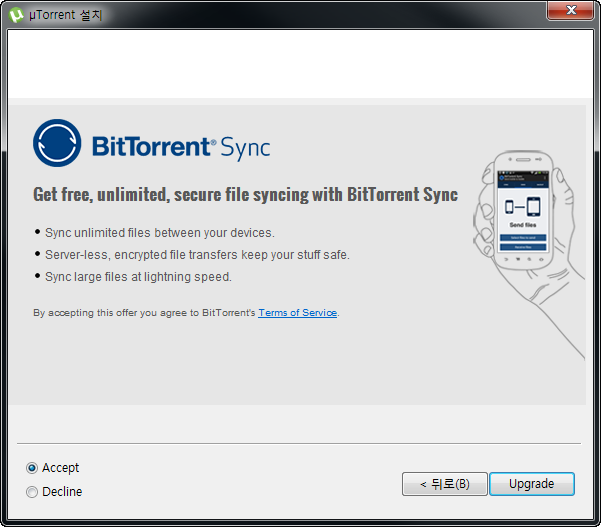Click 'Sync unlimited files between your devices.' text
This screenshot has height=527, width=601.
(x=159, y=233)
